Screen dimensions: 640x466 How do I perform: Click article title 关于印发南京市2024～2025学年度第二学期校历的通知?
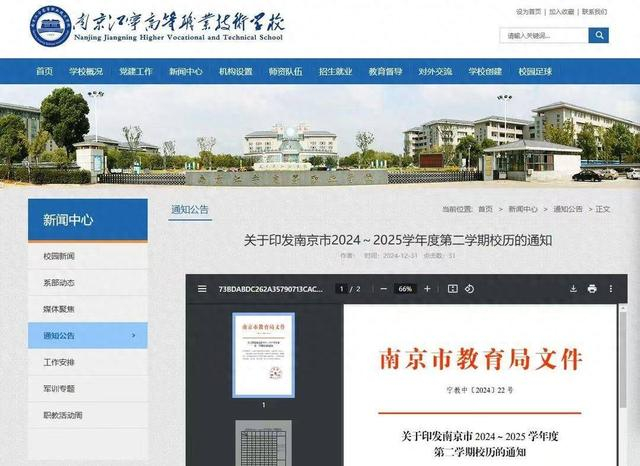pyautogui.click(x=398, y=240)
